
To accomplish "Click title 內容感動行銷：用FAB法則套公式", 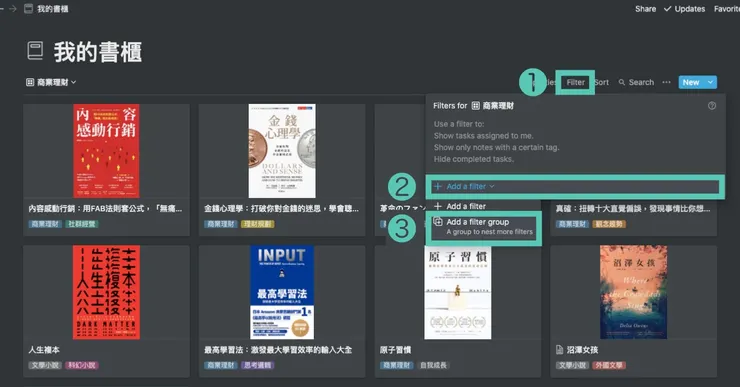I will coord(105,209).
